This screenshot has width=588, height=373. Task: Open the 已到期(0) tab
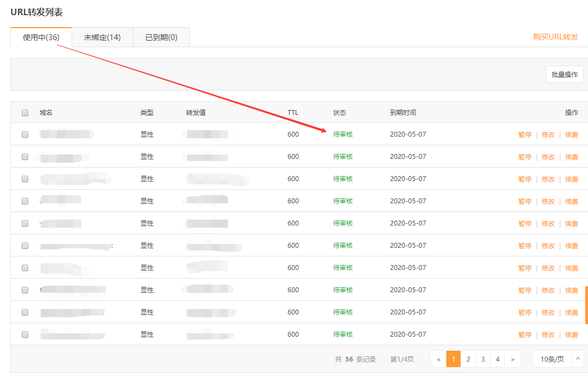coord(161,37)
